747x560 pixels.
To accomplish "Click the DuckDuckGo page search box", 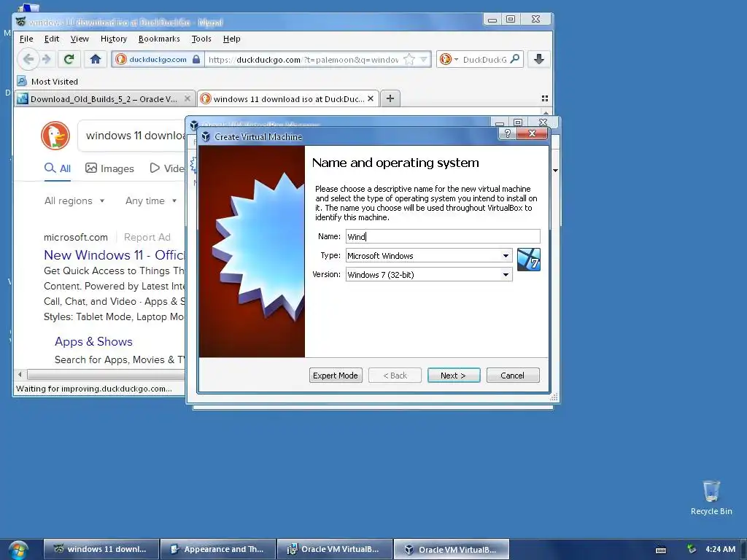I will pyautogui.click(x=133, y=136).
